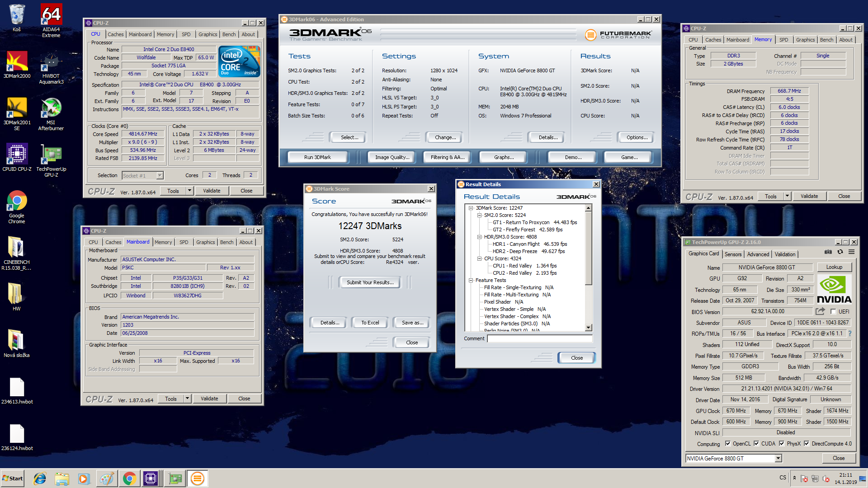
Task: Open Google Chrome desktop shortcut
Action: pyautogui.click(x=17, y=207)
